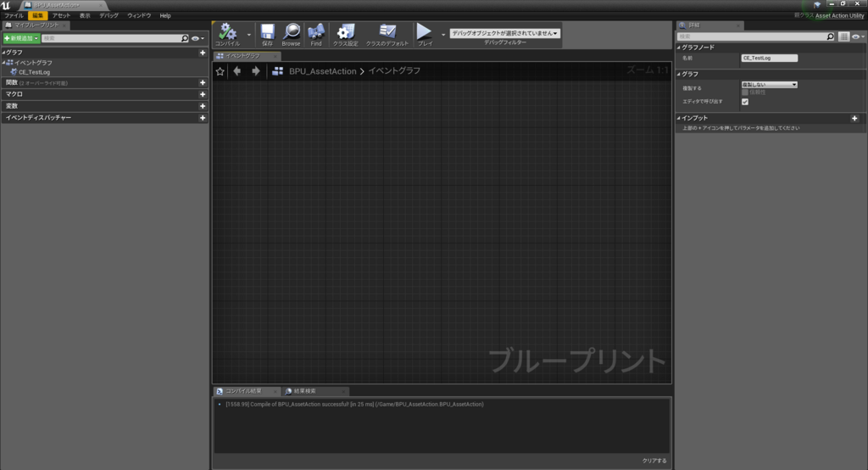Add an input parameter with plus icon

tap(854, 118)
